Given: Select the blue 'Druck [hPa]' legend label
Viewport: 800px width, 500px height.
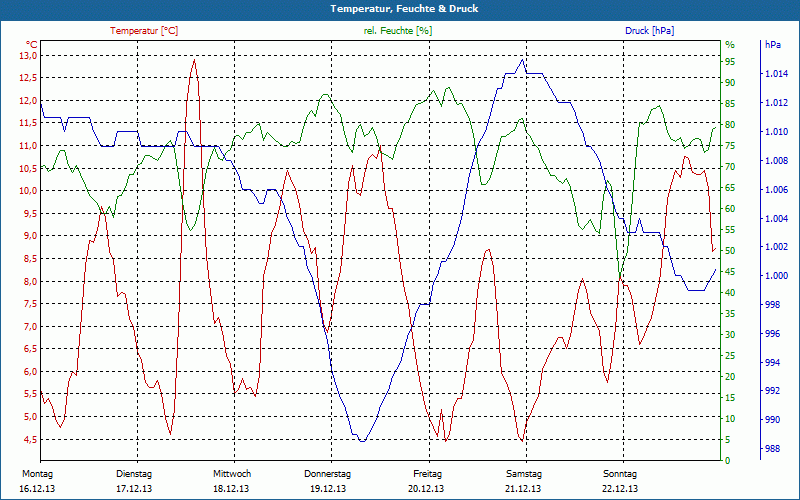Looking at the screenshot, I should pos(649,31).
